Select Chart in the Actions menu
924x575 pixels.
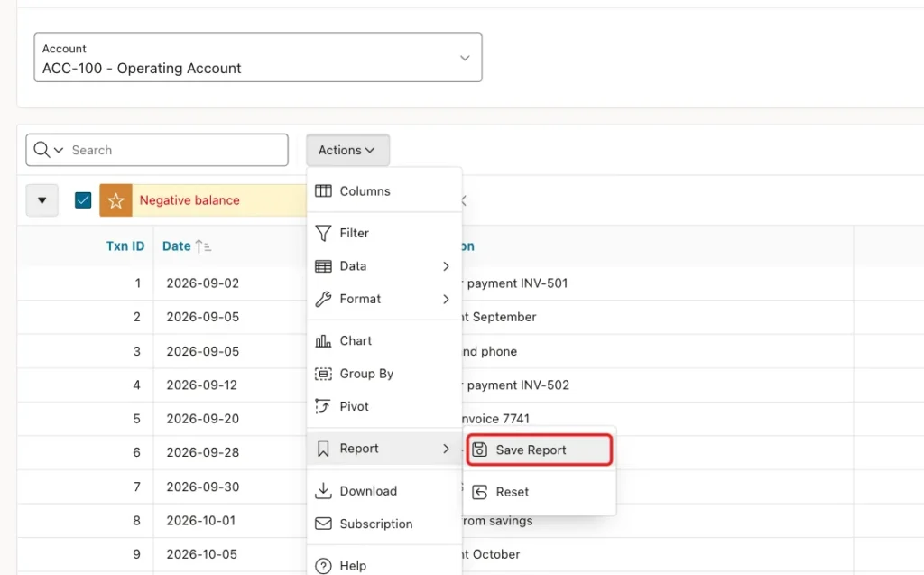click(384, 341)
